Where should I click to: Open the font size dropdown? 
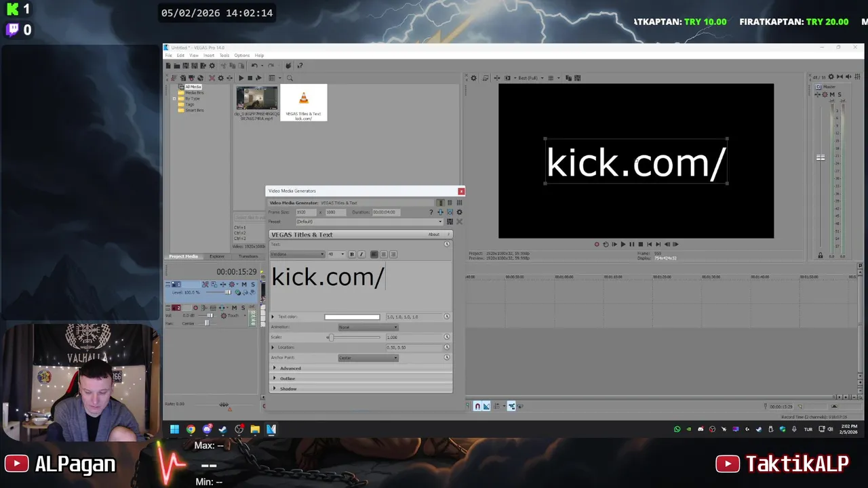click(336, 254)
